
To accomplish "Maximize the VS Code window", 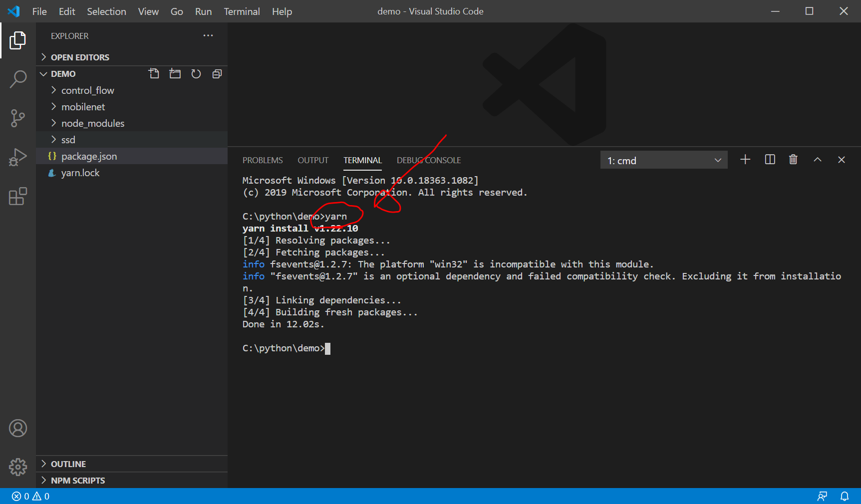I will click(x=809, y=11).
